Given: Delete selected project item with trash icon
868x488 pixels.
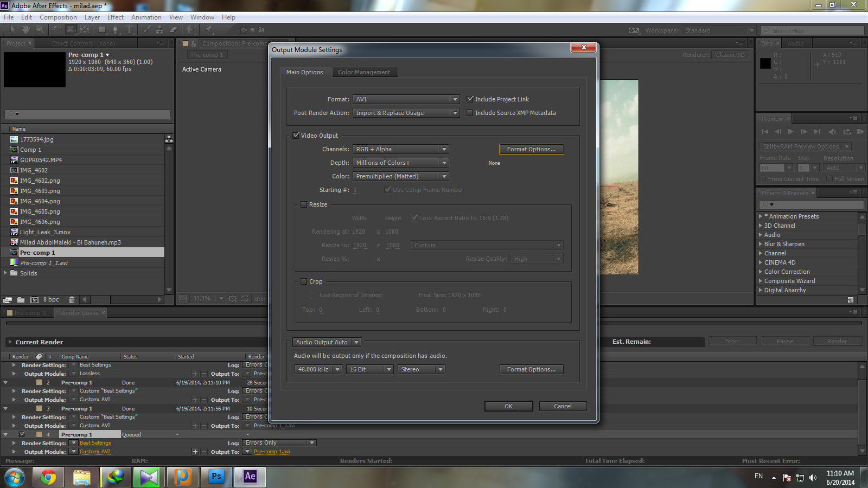Looking at the screenshot, I should [x=72, y=299].
